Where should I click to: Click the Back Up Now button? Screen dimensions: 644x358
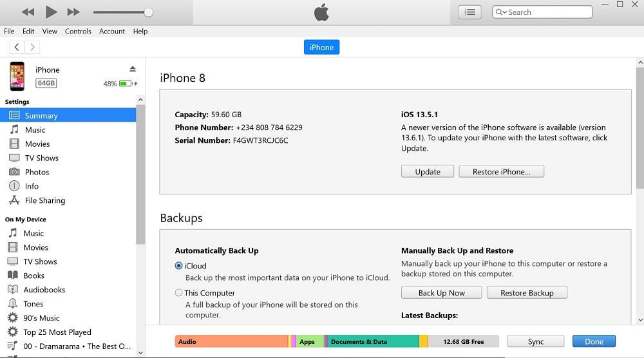pos(442,293)
